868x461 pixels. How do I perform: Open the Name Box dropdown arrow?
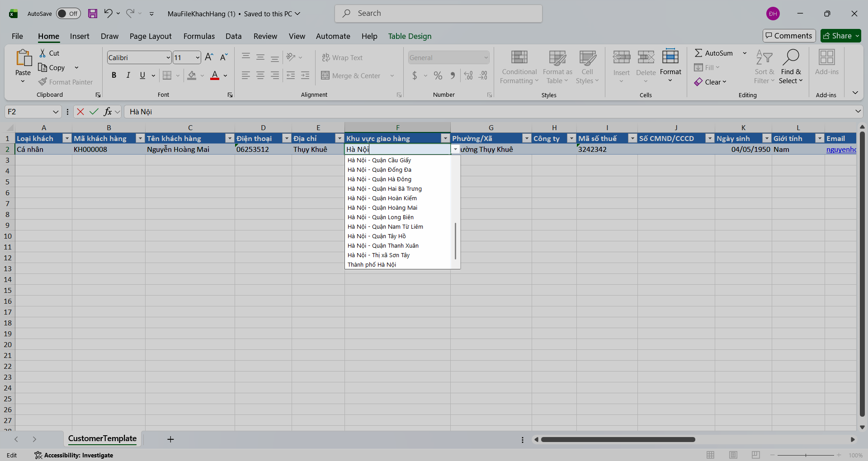56,112
